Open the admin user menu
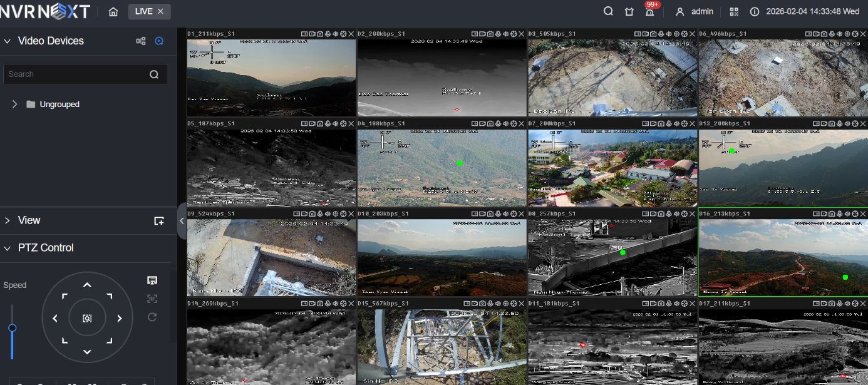The image size is (868, 385). tap(696, 12)
